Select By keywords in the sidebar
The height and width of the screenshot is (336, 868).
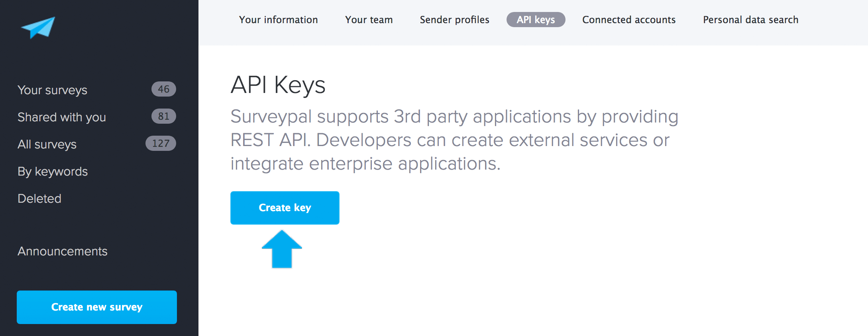pyautogui.click(x=52, y=171)
